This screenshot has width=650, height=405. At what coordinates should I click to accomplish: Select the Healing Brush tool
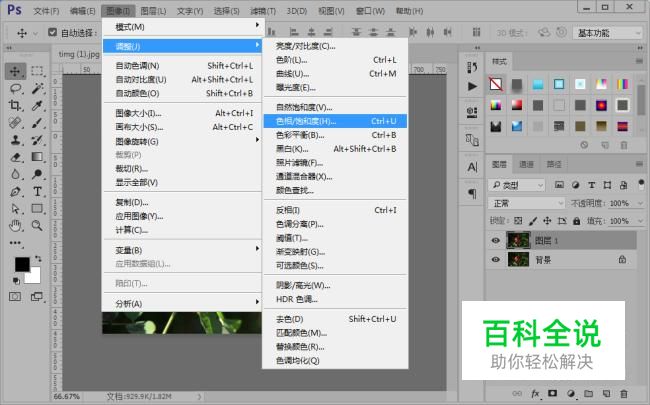[x=15, y=123]
